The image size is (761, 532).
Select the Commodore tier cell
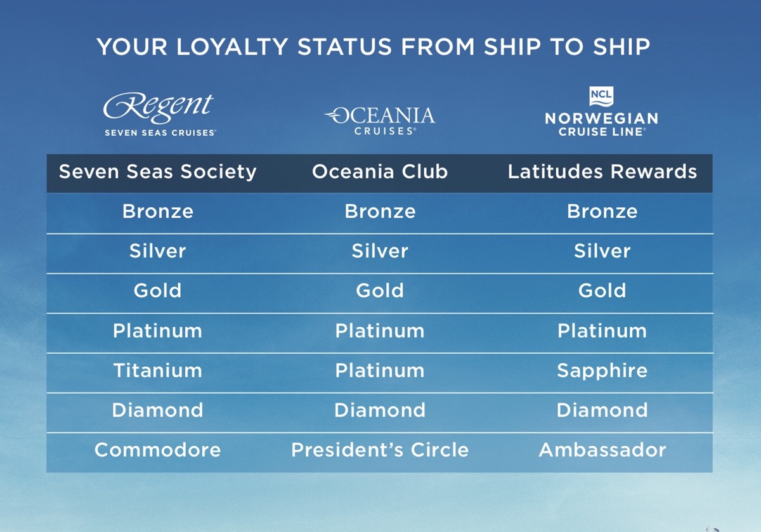click(x=158, y=450)
